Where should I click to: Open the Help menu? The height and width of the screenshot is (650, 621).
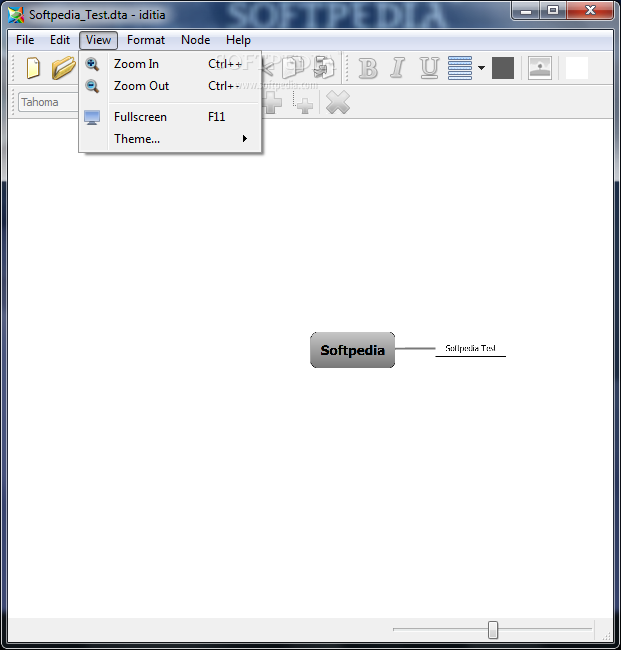[x=238, y=40]
